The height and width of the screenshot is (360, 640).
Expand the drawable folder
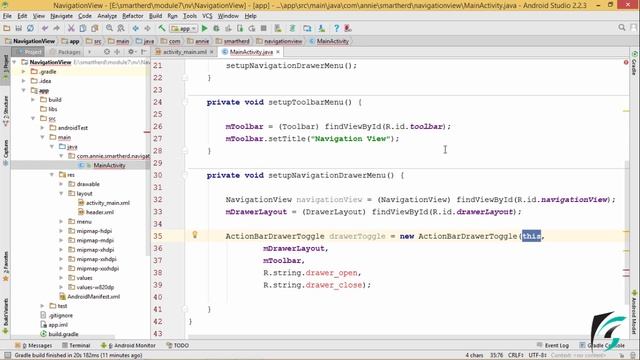click(x=61, y=184)
